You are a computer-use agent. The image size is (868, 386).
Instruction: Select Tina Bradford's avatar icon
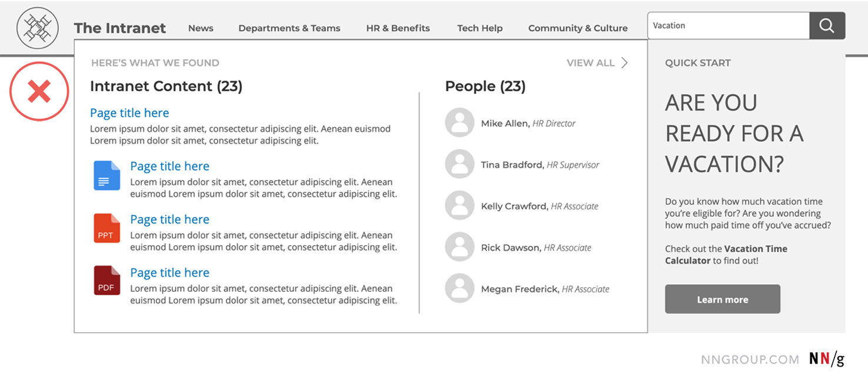pyautogui.click(x=459, y=164)
